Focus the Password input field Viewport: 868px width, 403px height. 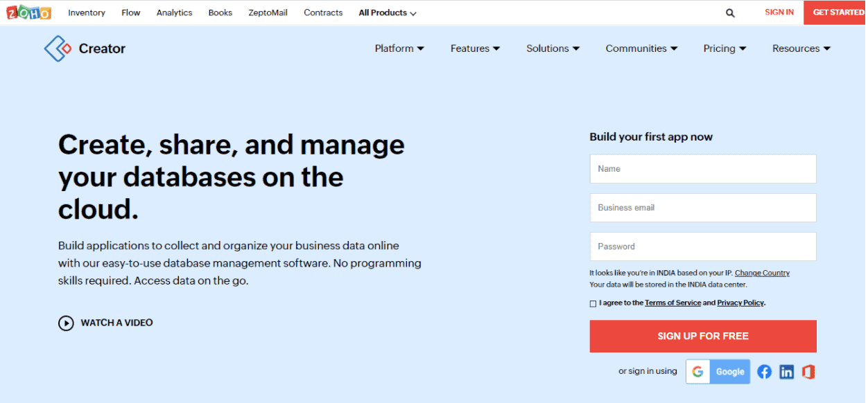703,247
